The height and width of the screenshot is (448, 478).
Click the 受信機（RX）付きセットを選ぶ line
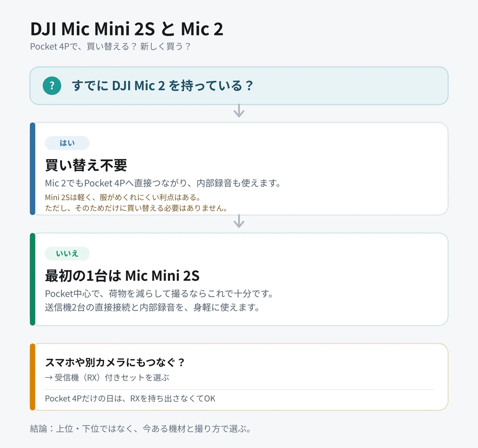107,378
